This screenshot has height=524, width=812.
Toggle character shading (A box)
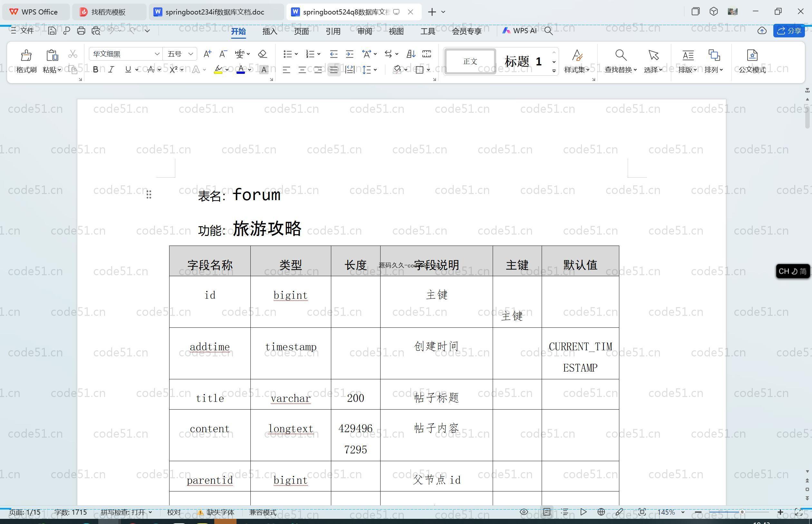(x=264, y=70)
